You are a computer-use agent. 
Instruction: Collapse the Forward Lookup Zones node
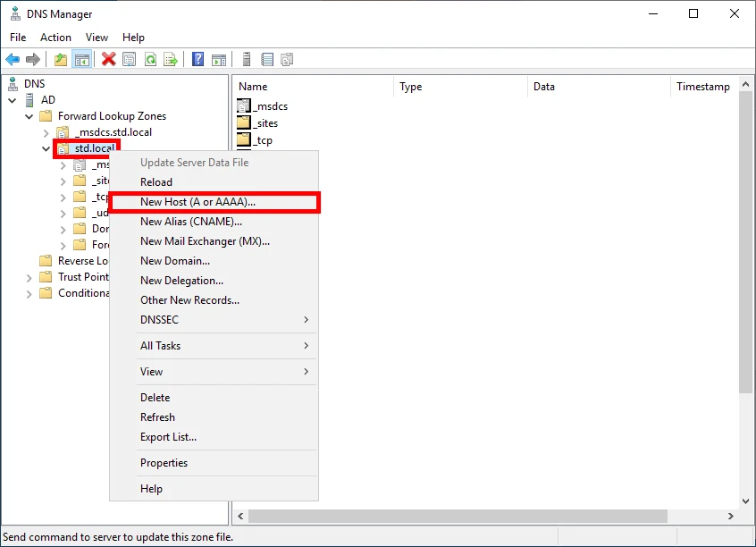28,116
